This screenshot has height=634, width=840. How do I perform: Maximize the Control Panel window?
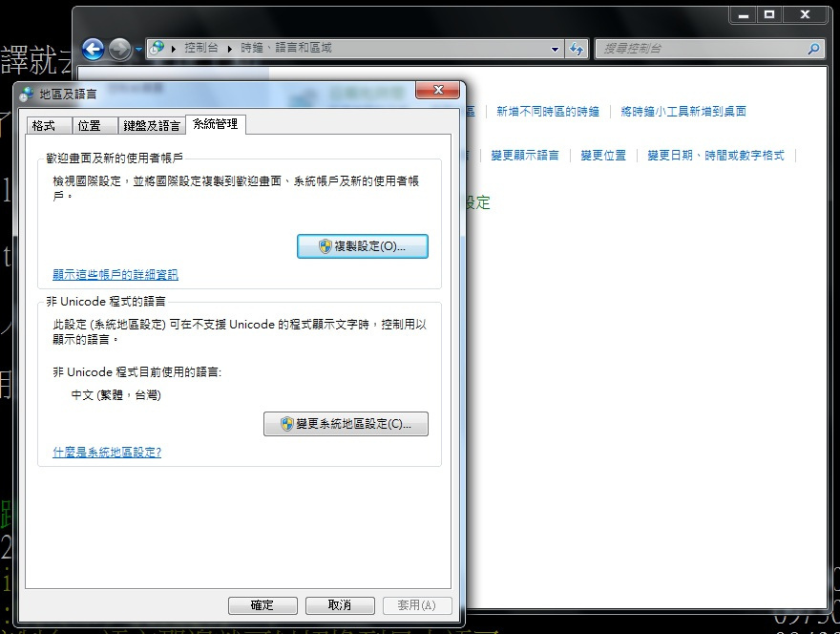point(769,15)
